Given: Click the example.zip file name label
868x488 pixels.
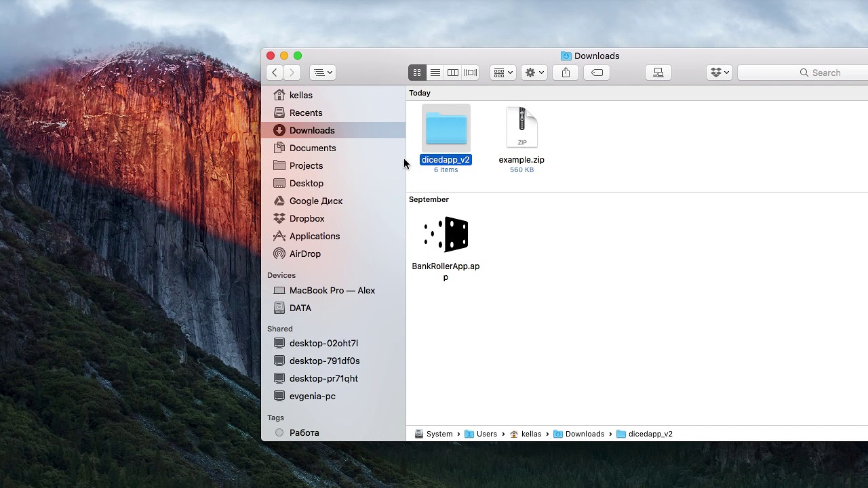Looking at the screenshot, I should (x=521, y=160).
